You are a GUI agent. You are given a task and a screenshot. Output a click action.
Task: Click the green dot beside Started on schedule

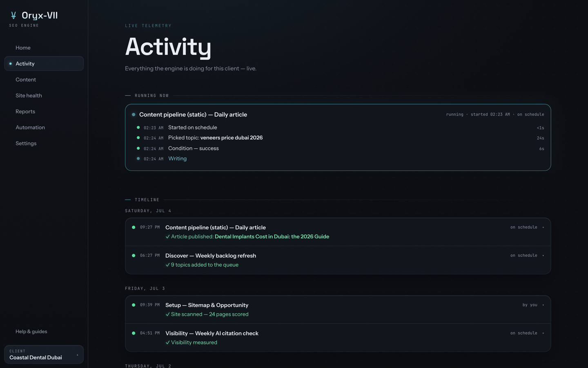click(138, 128)
